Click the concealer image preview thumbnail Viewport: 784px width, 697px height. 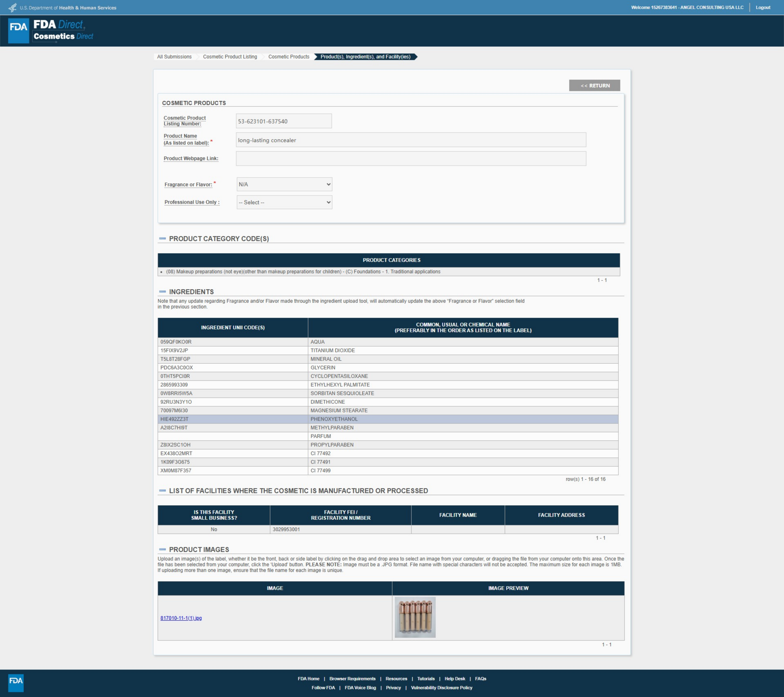415,617
